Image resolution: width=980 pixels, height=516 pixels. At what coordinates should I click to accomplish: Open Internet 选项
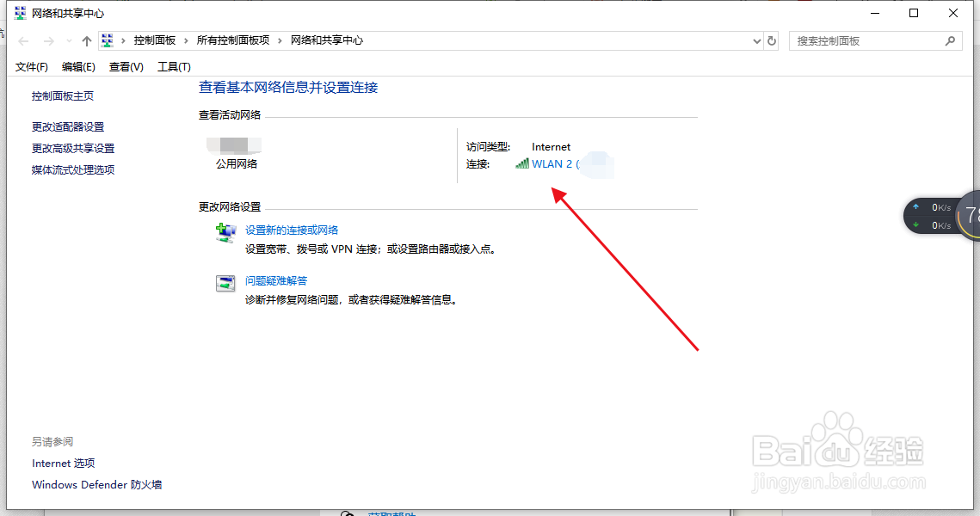[x=63, y=464]
